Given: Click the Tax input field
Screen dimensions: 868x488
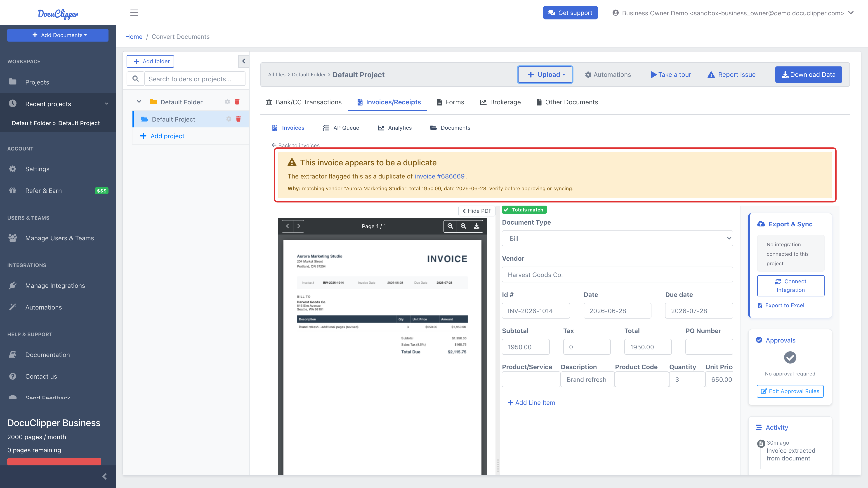Looking at the screenshot, I should tap(587, 347).
